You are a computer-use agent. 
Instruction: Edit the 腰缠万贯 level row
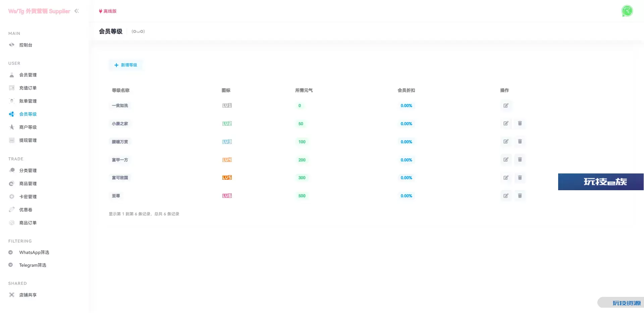(506, 142)
